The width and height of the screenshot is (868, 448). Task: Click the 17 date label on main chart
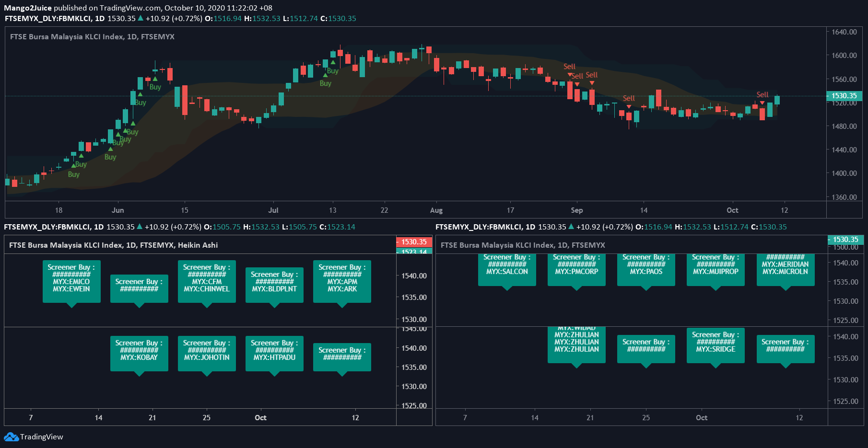510,210
